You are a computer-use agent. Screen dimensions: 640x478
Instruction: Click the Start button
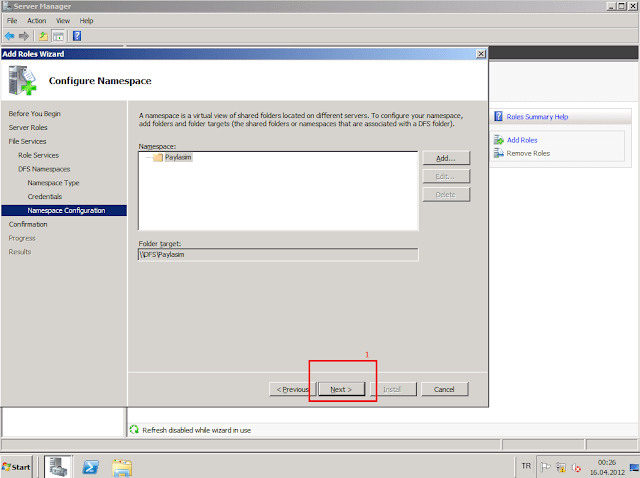[x=17, y=467]
